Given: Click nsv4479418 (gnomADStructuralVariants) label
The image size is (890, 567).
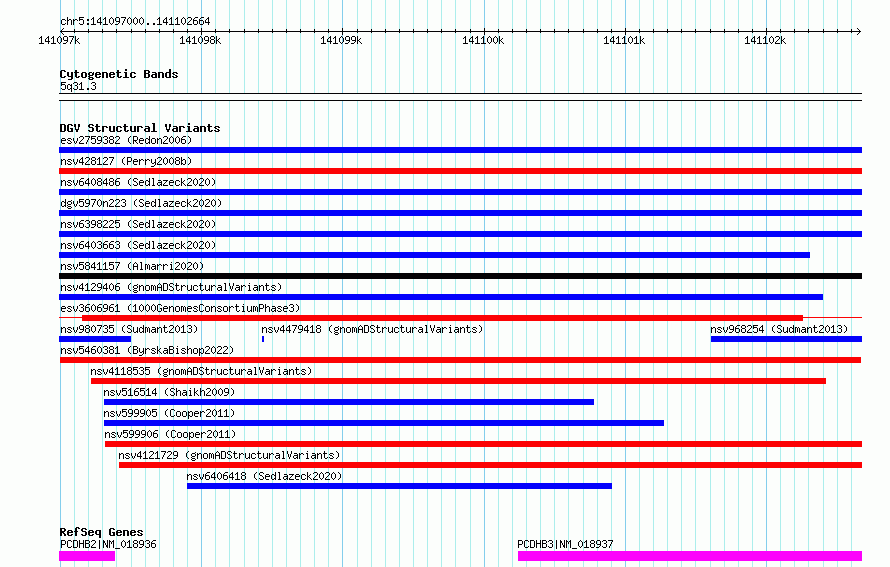Looking at the screenshot, I should point(372,329).
